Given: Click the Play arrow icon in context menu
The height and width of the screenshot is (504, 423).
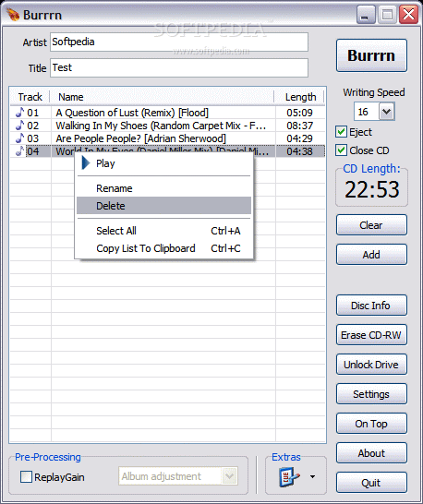Looking at the screenshot, I should (86, 163).
